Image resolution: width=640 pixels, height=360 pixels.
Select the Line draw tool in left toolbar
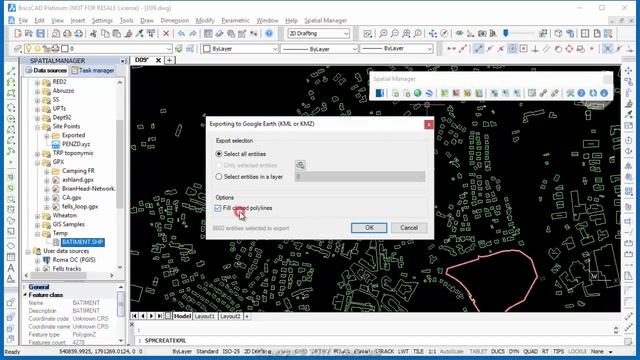pos(11,72)
